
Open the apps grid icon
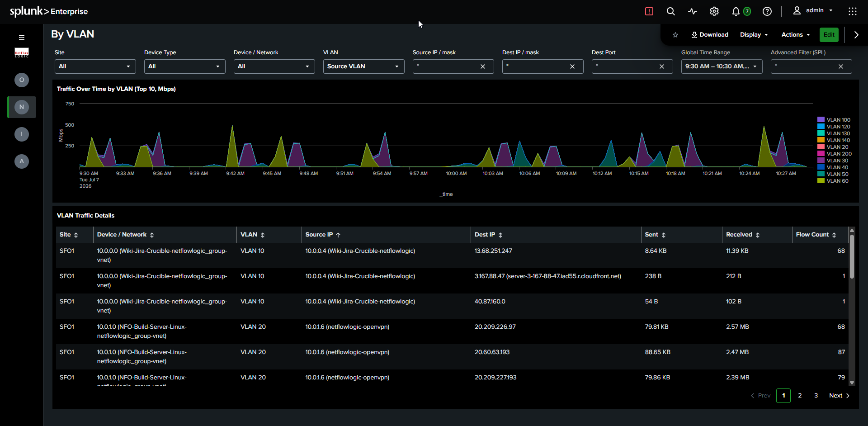tap(853, 11)
